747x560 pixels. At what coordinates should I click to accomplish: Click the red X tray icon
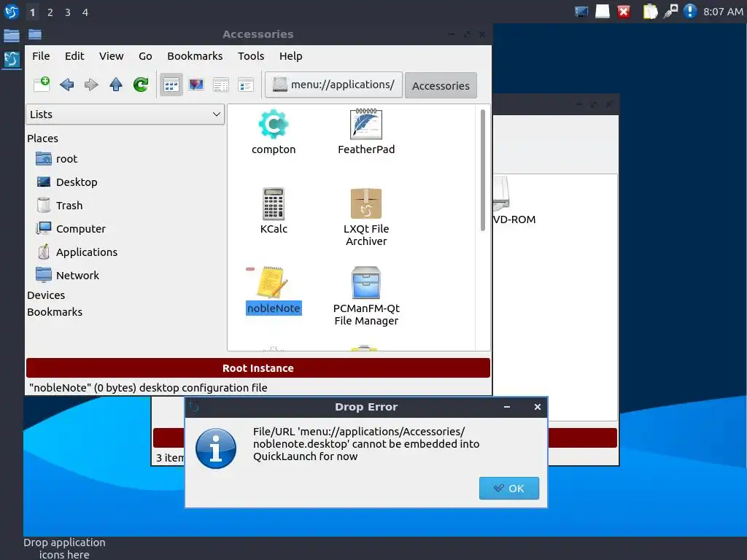pos(624,12)
